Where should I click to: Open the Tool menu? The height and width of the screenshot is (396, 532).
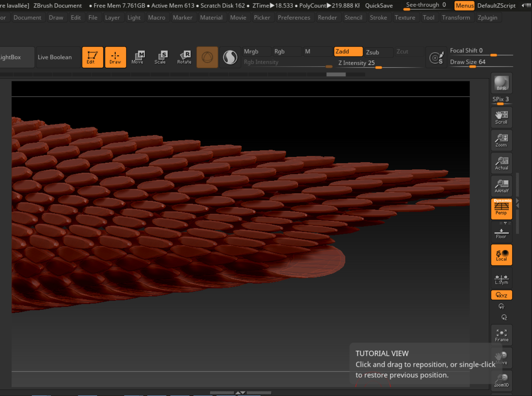(429, 18)
